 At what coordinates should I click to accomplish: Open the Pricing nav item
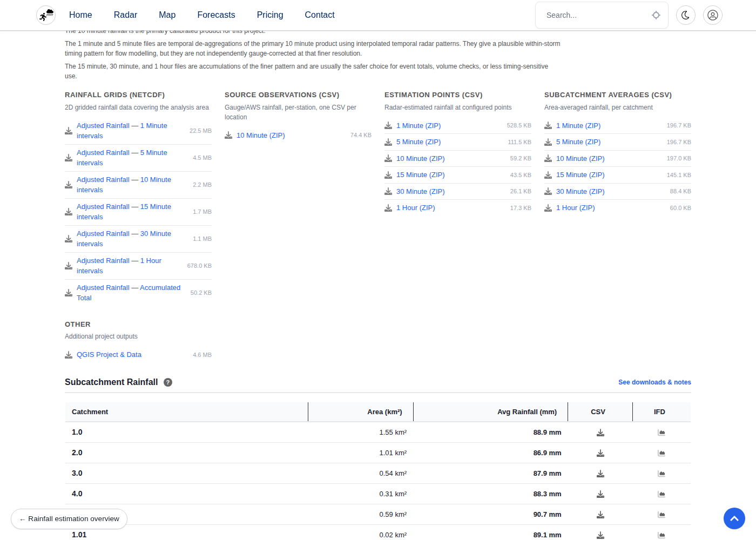pos(270,15)
